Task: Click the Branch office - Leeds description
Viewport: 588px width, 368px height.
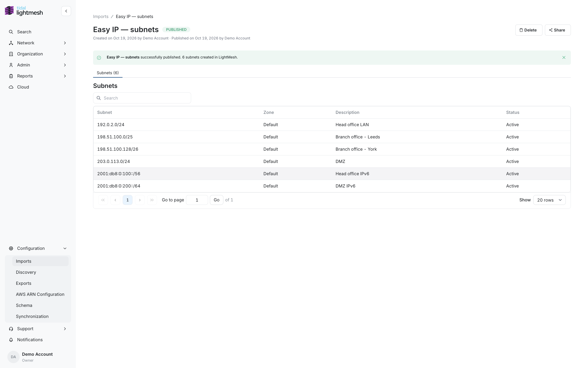Action: 358,137
